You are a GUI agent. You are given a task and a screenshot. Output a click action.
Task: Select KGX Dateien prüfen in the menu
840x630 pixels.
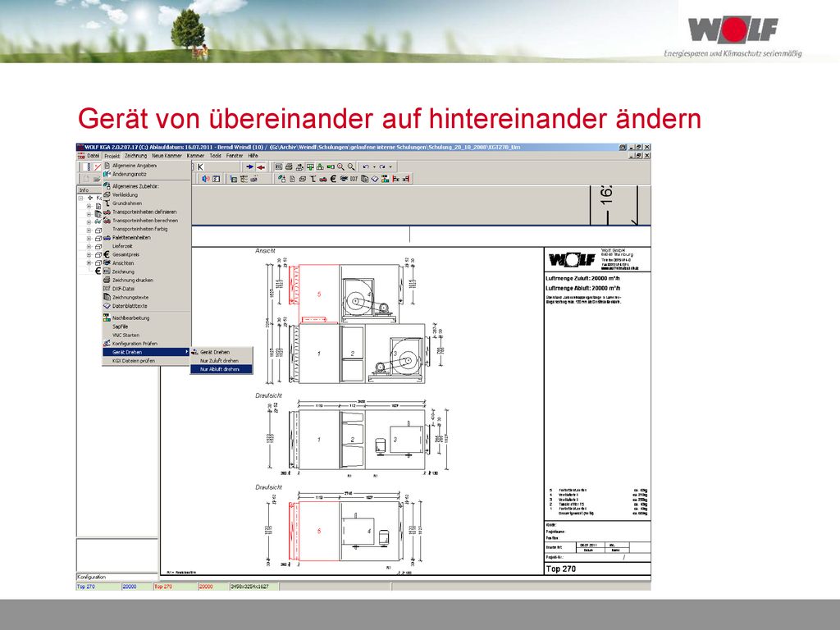pos(146,361)
